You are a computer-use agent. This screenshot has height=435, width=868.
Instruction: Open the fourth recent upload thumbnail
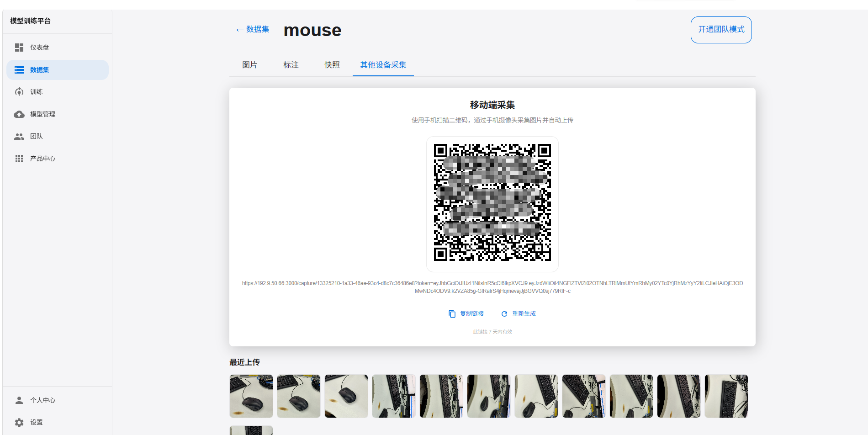[x=394, y=396]
